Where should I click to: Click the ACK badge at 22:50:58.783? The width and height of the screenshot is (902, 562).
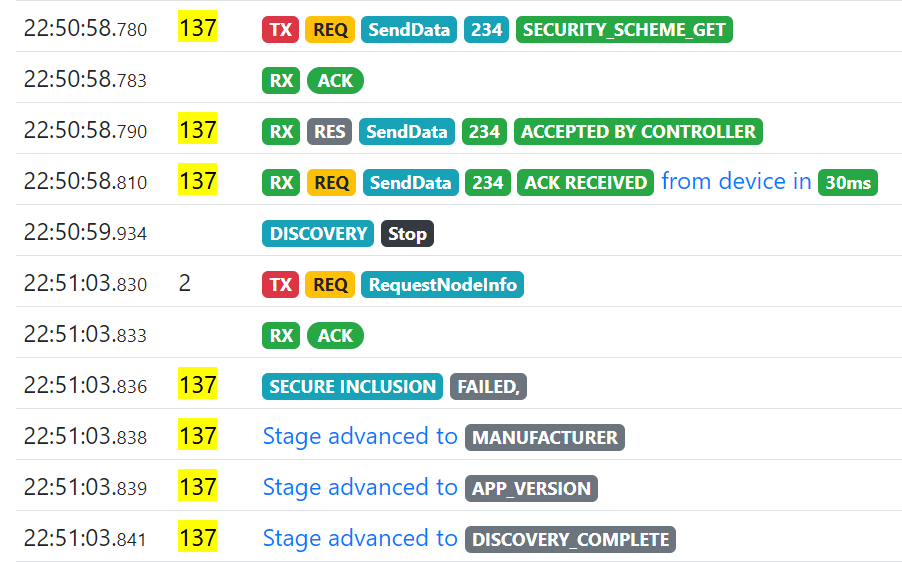pos(335,81)
